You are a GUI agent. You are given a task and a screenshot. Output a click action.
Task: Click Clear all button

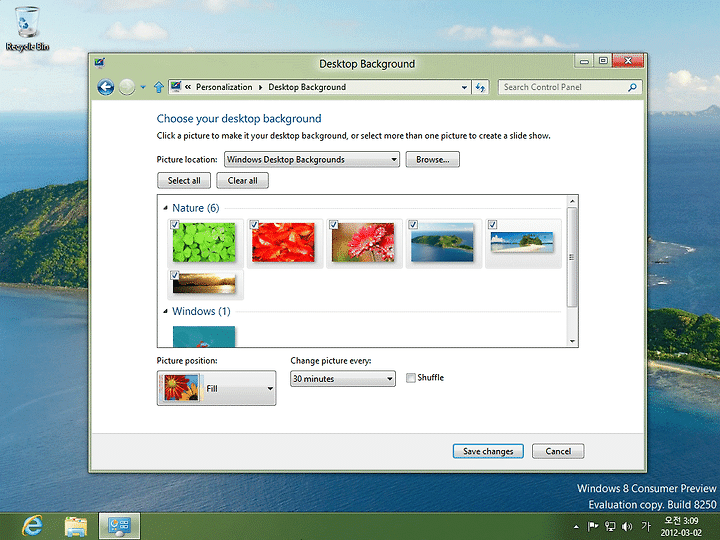point(242,180)
